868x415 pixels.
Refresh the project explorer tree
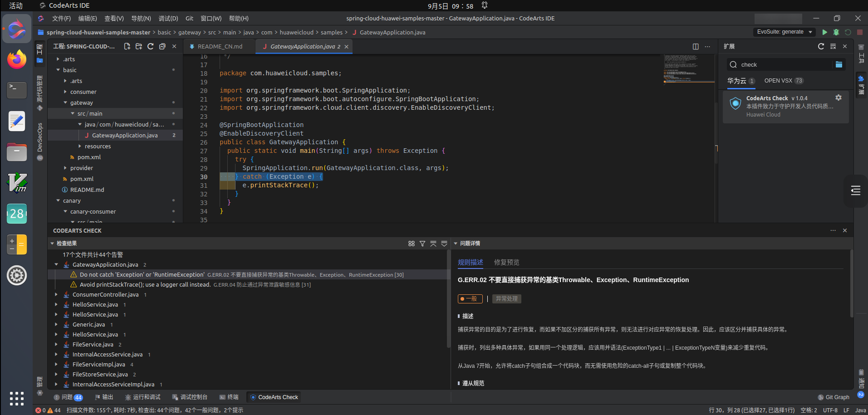(x=151, y=46)
